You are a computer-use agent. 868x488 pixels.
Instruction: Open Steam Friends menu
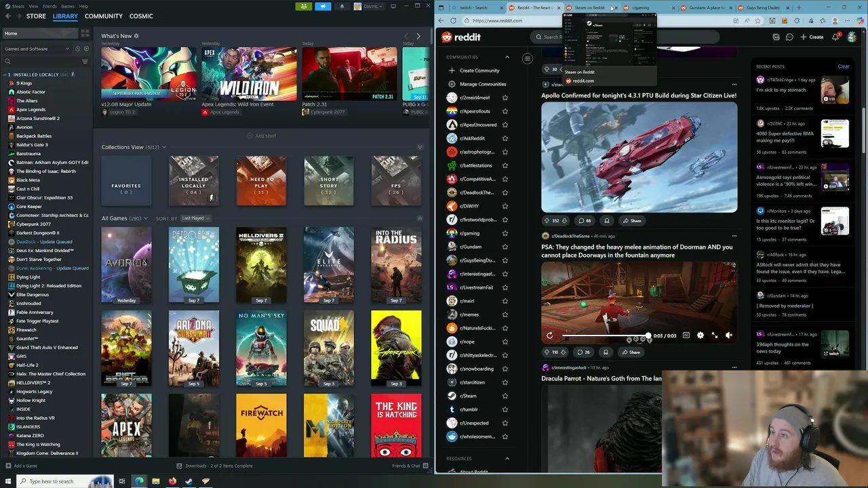click(50, 6)
